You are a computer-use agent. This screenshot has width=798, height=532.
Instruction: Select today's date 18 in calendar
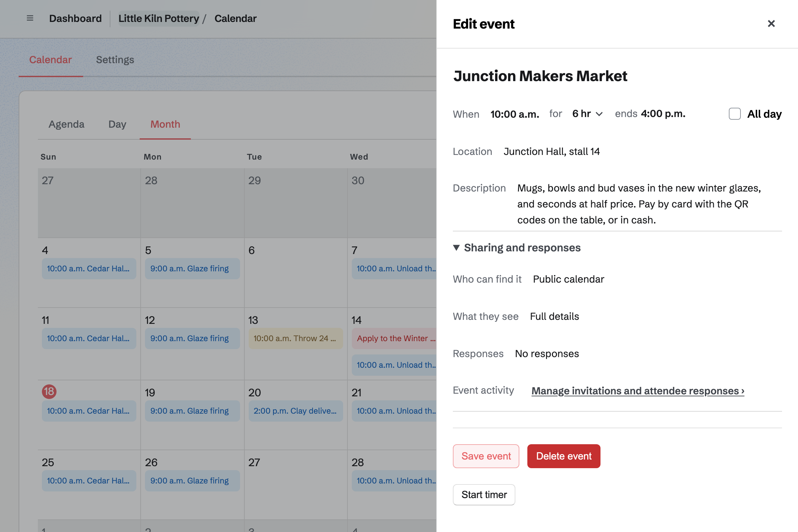pyautogui.click(x=49, y=391)
